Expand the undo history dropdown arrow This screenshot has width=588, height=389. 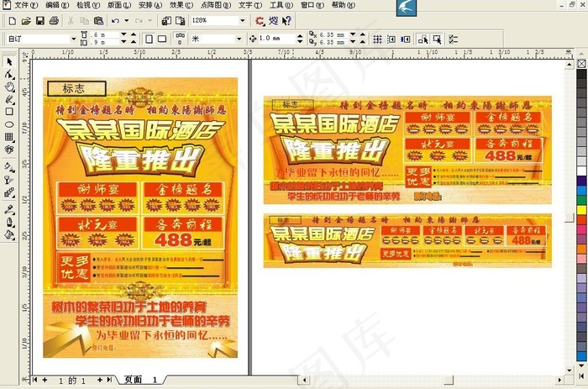point(126,21)
